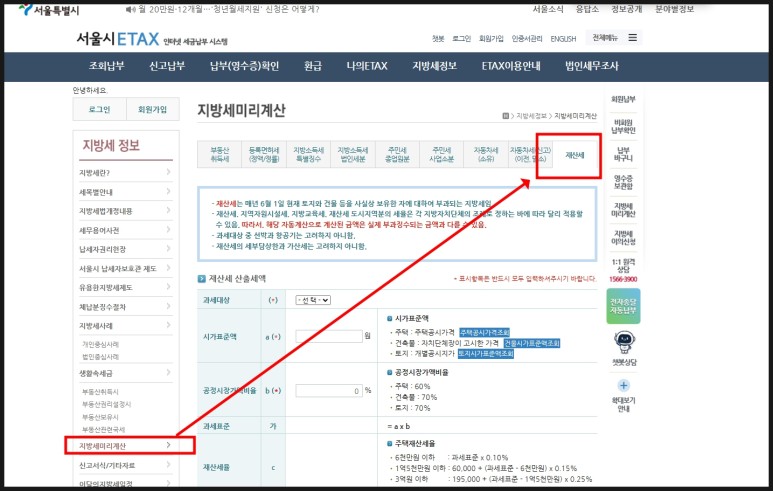
Task: Open the ETAX이용안내 main menu
Action: tap(511, 66)
